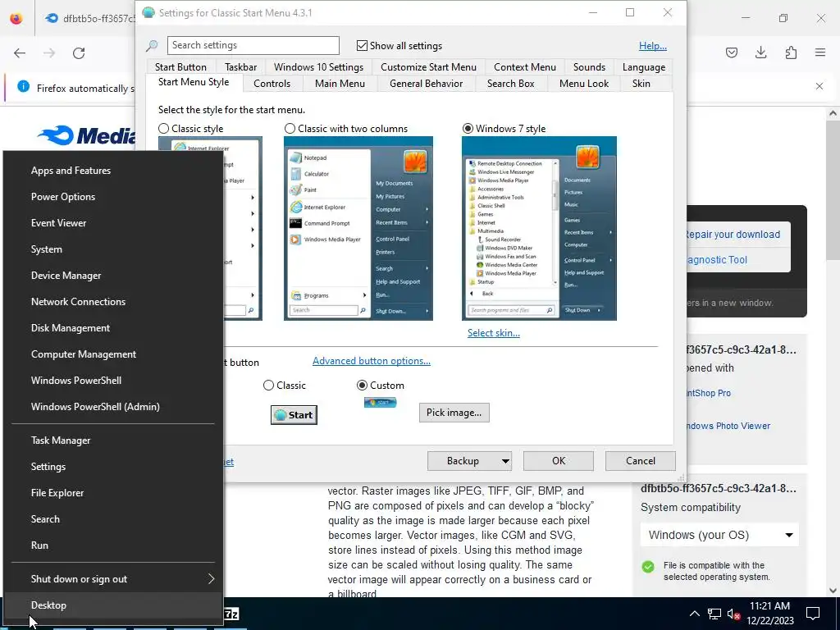Open the Firefox extensions puzzle icon

(791, 52)
